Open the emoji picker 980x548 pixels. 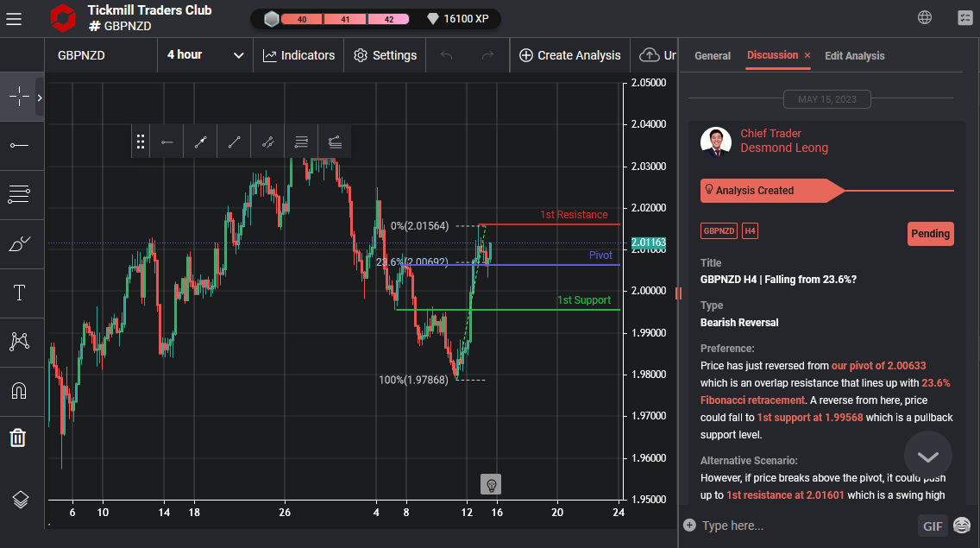coord(962,525)
